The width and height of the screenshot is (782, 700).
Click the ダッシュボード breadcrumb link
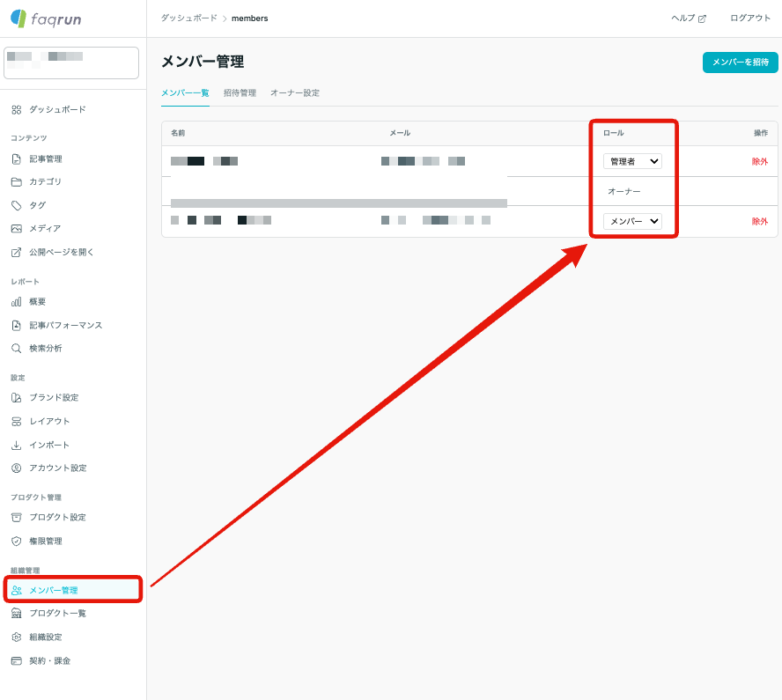pos(189,18)
